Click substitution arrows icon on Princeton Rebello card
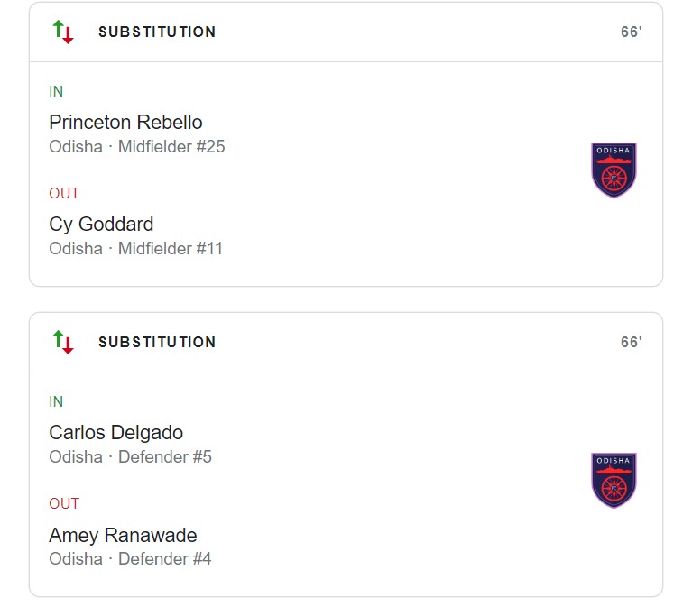 [63, 32]
